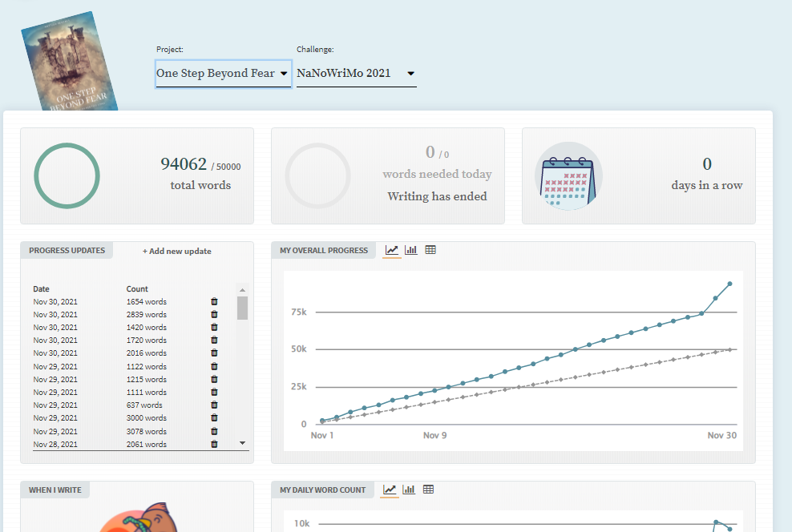Select line chart for daily word count

(390, 490)
